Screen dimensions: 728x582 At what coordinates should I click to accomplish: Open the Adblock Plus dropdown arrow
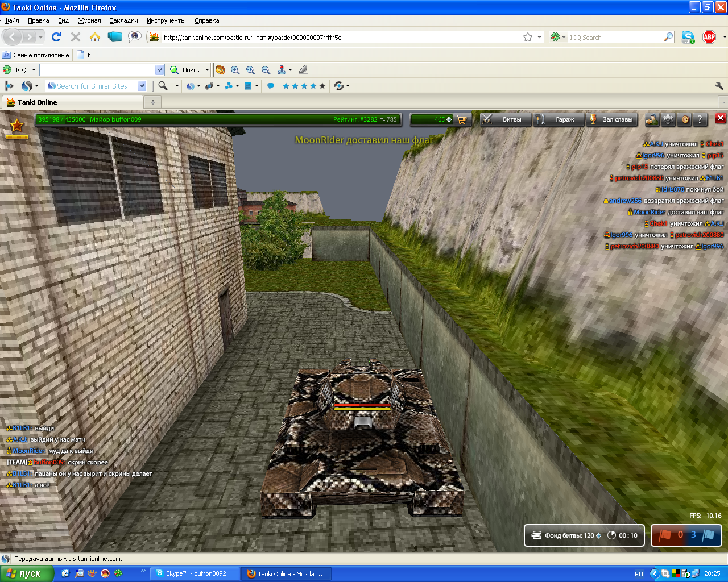pyautogui.click(x=724, y=38)
